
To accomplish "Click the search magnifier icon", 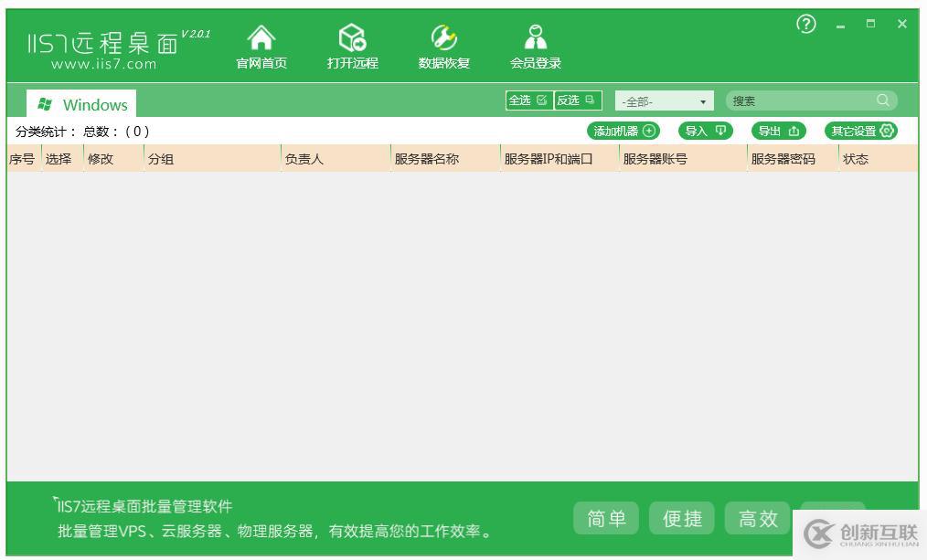I will [x=882, y=100].
